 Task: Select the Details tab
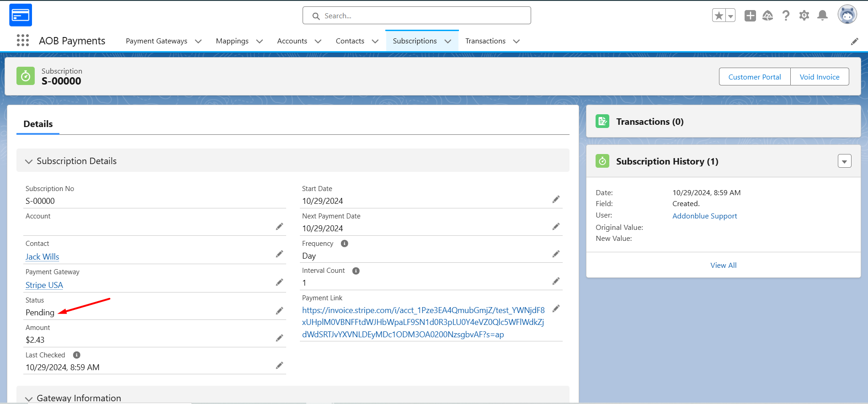click(38, 124)
